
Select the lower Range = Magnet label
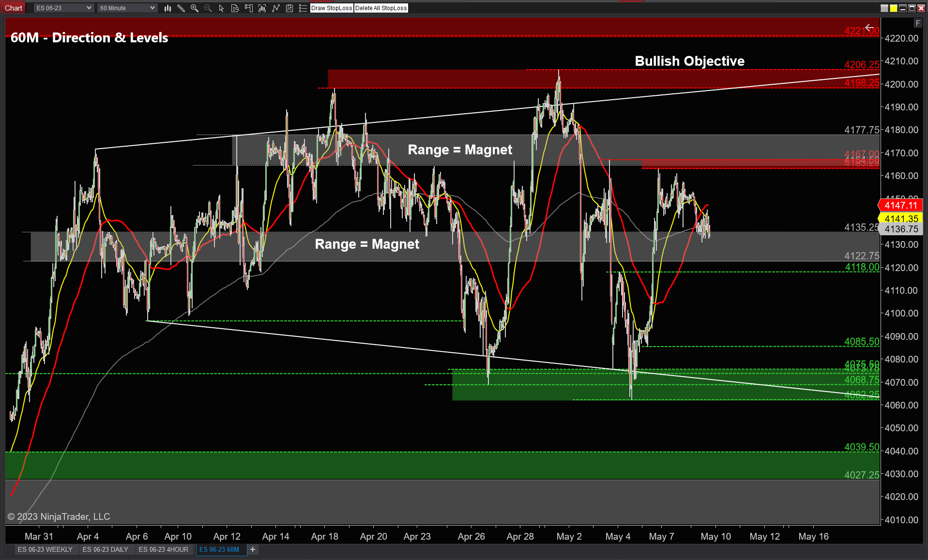367,244
